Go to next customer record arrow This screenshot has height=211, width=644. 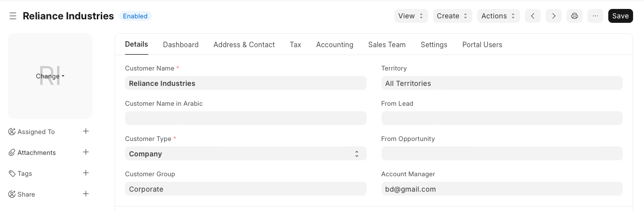pyautogui.click(x=554, y=16)
